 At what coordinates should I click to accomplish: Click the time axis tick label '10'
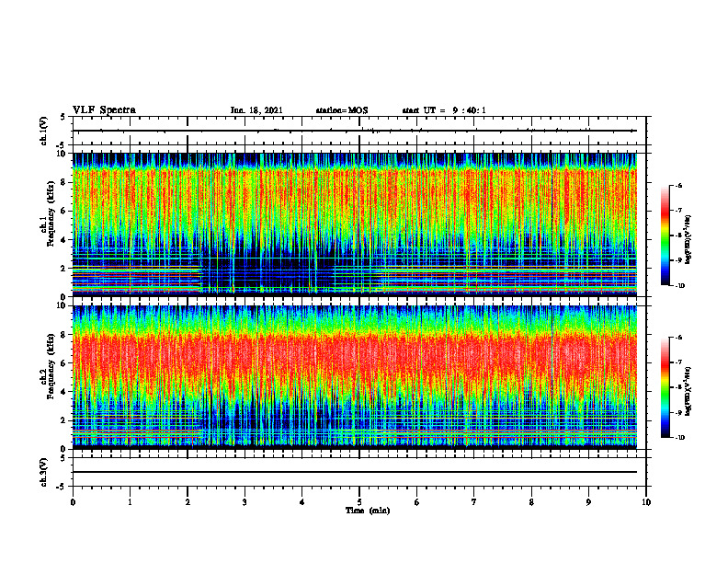click(646, 502)
